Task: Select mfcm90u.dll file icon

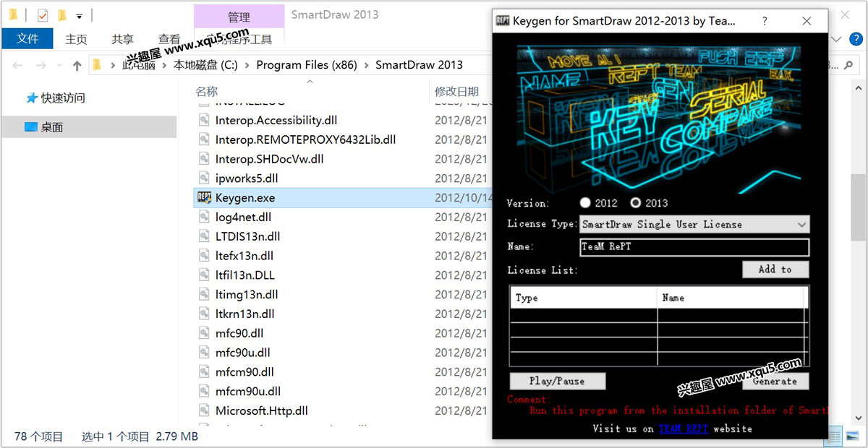Action: pos(204,392)
